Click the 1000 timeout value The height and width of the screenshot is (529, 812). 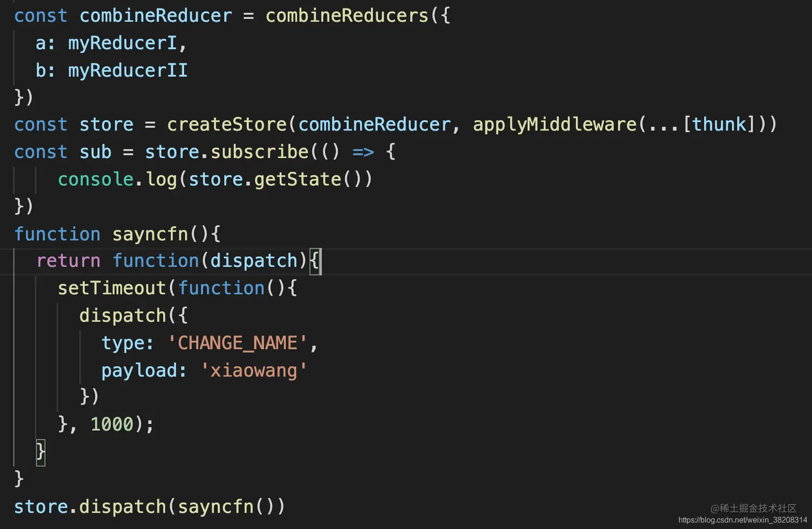(x=112, y=425)
